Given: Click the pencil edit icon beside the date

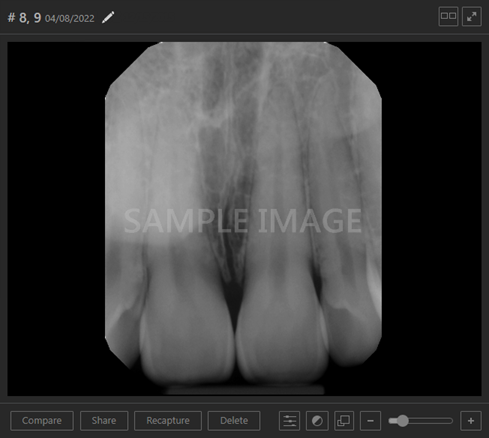Looking at the screenshot, I should tap(108, 17).
